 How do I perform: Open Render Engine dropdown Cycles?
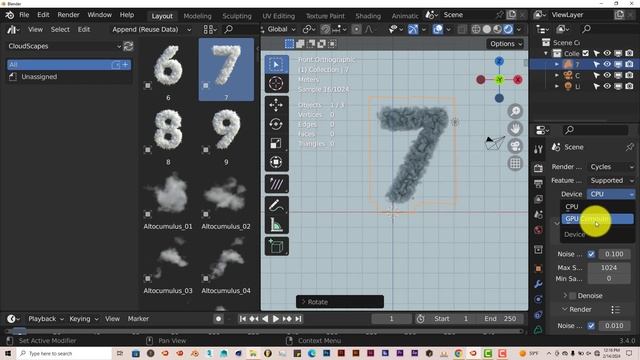(611, 167)
